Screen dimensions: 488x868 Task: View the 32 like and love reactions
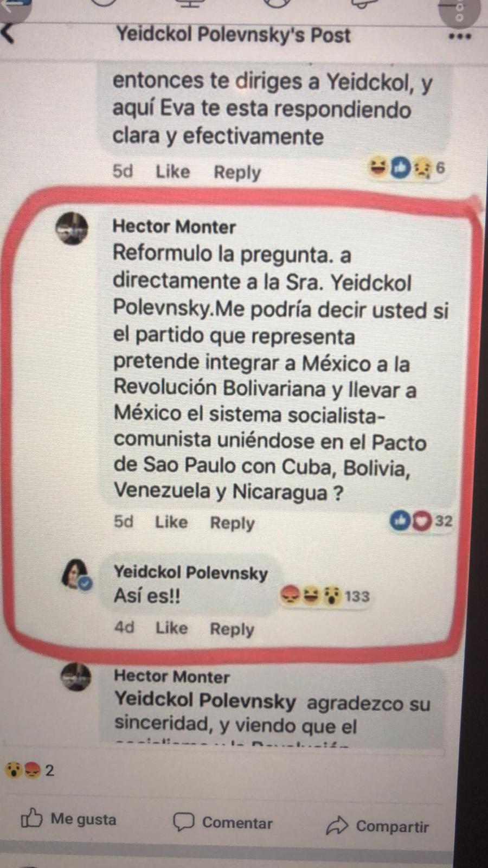pyautogui.click(x=421, y=521)
